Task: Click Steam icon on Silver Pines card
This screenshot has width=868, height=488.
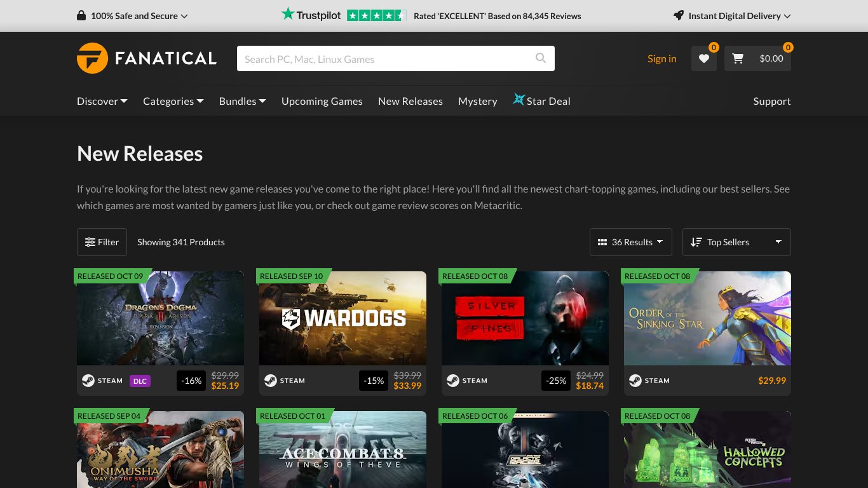Action: coord(453,381)
